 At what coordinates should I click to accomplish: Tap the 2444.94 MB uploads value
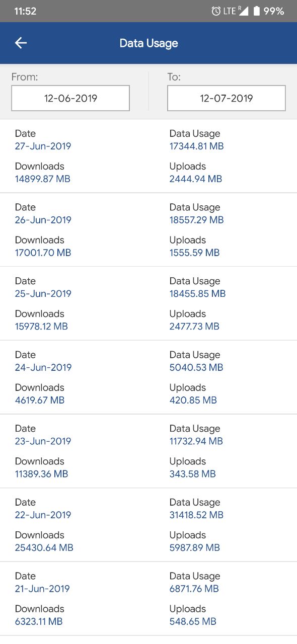196,179
